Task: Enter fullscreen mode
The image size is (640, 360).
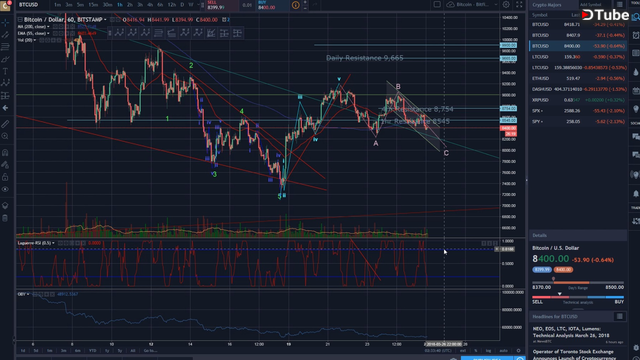Action: (x=519, y=4)
